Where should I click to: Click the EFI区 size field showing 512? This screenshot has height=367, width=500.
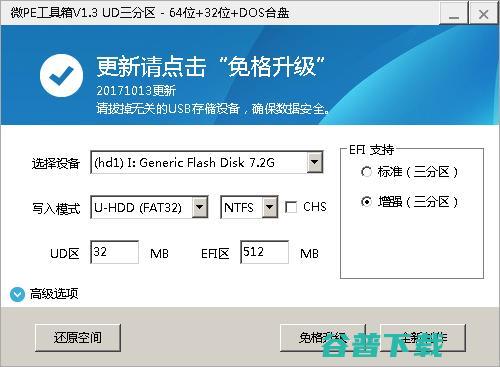(x=265, y=252)
